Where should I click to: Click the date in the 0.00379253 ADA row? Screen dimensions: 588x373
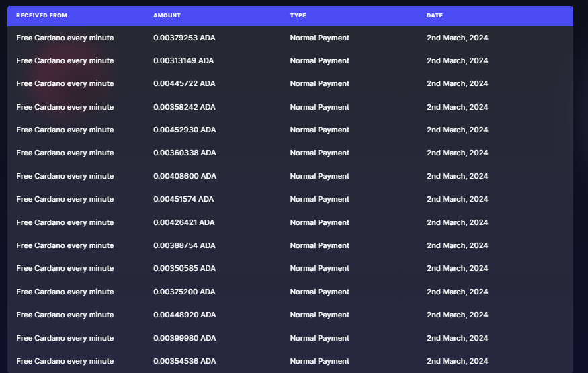457,38
